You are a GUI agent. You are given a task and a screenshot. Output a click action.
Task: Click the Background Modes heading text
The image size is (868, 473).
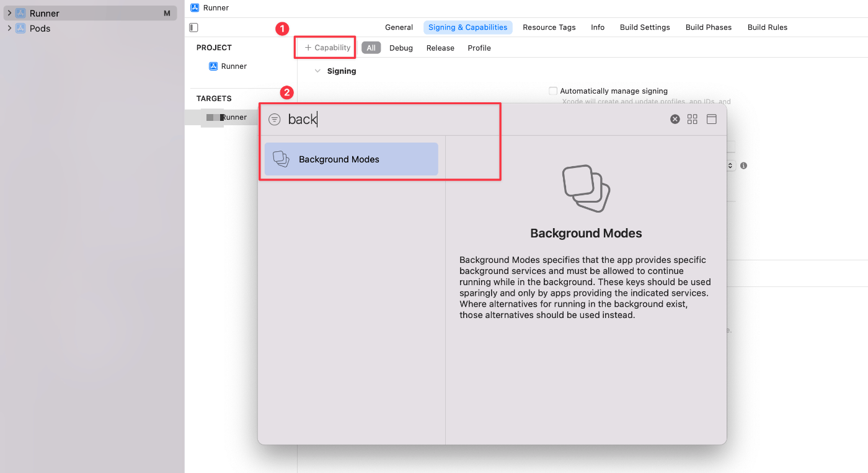(x=586, y=234)
